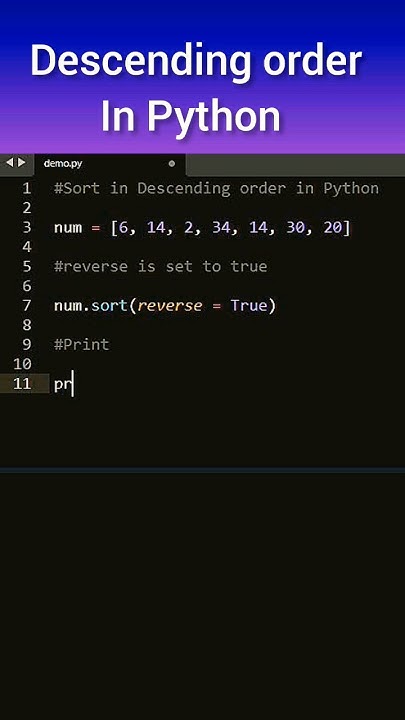Click line number 11 in gutter

(22, 383)
